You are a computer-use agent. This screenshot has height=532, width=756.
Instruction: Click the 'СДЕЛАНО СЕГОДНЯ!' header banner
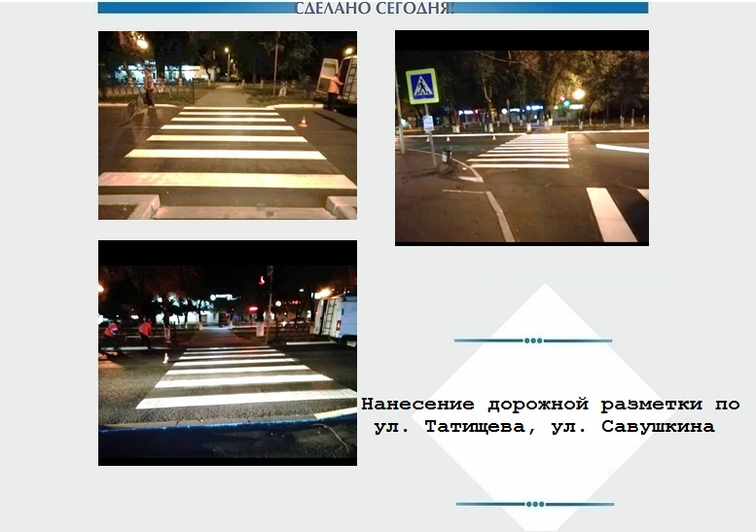(374, 8)
